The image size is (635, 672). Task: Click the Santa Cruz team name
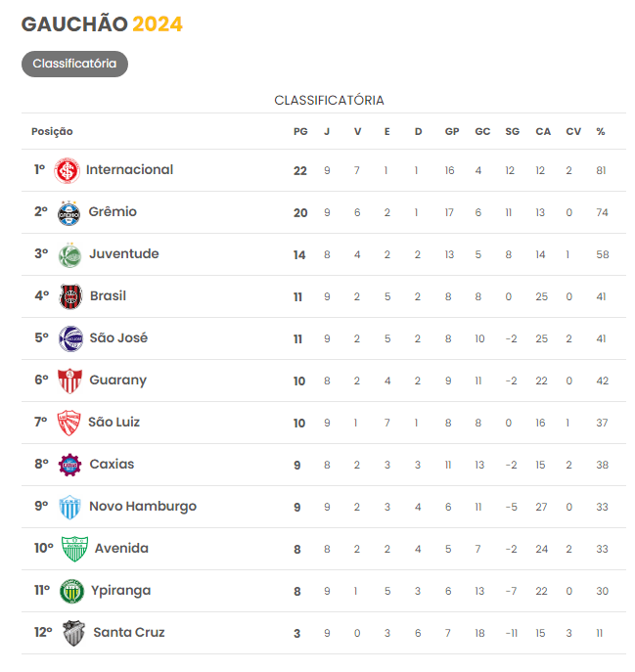129,633
